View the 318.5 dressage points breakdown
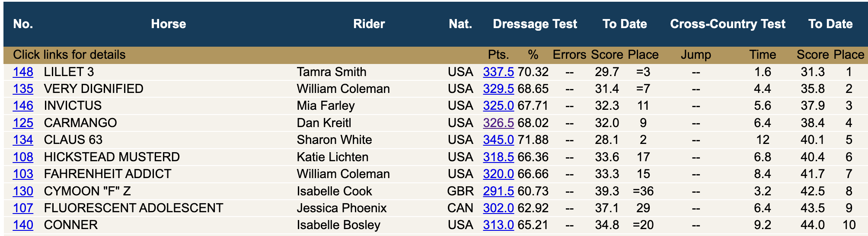The height and width of the screenshot is (236, 868). pyautogui.click(x=498, y=157)
